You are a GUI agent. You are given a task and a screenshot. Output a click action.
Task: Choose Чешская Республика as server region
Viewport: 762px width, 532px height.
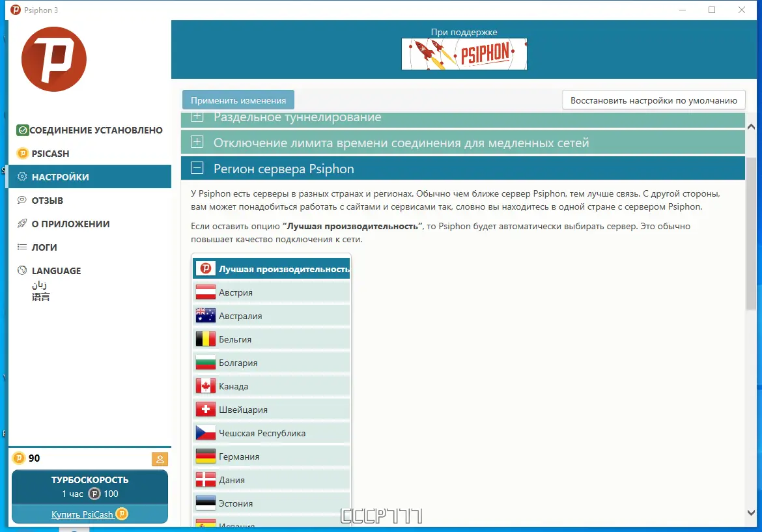point(272,433)
